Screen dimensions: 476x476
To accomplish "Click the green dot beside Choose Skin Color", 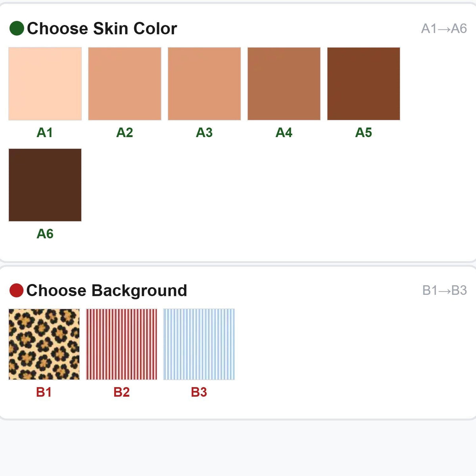I will [x=17, y=29].
